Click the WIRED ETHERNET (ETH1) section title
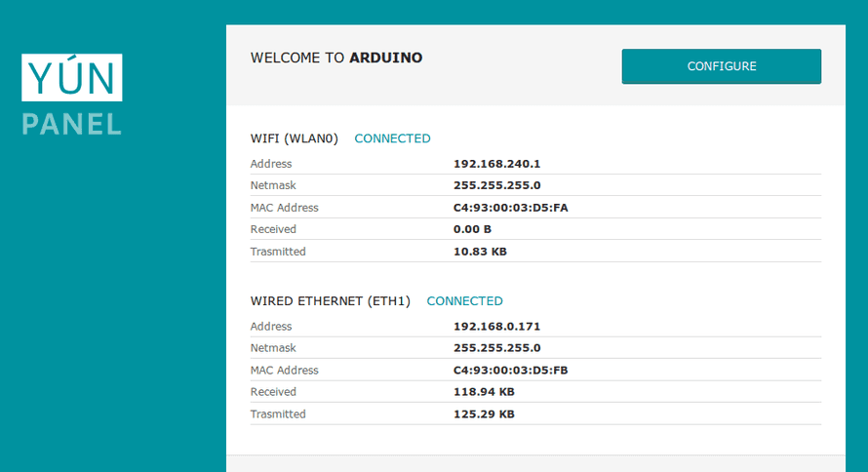 coord(330,301)
